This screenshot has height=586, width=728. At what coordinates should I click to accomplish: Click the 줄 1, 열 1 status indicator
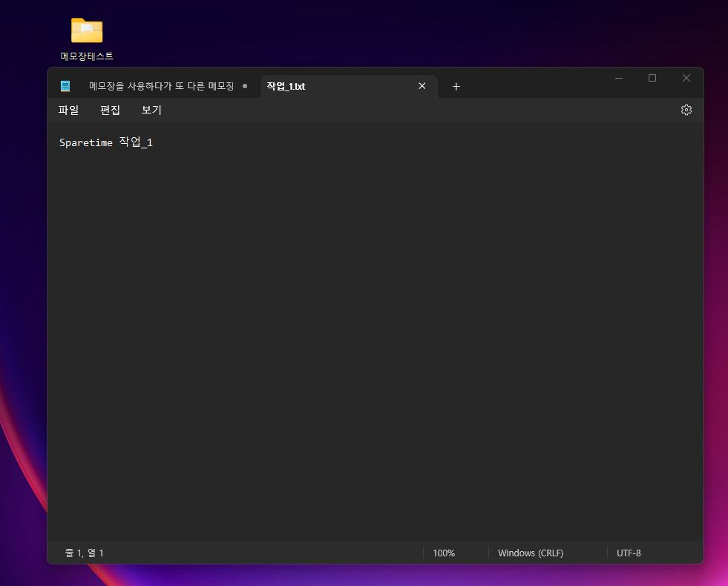[x=84, y=553]
